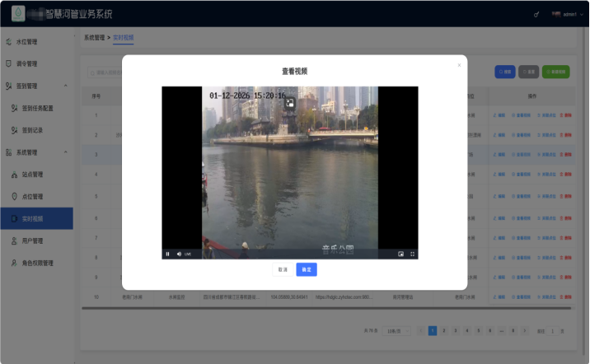
Task: Click the green 新增视频 button
Action: (x=555, y=72)
